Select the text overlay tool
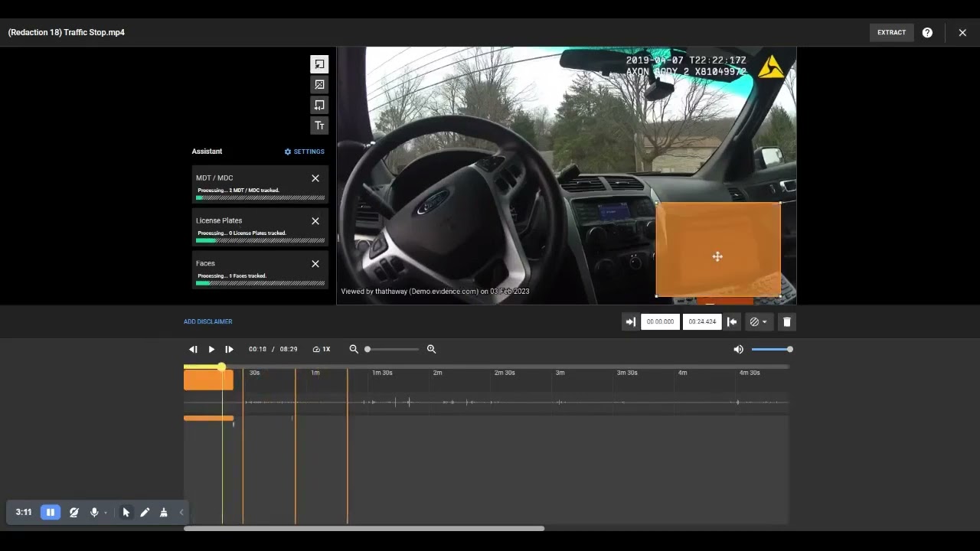This screenshot has height=551, width=980. tap(319, 126)
